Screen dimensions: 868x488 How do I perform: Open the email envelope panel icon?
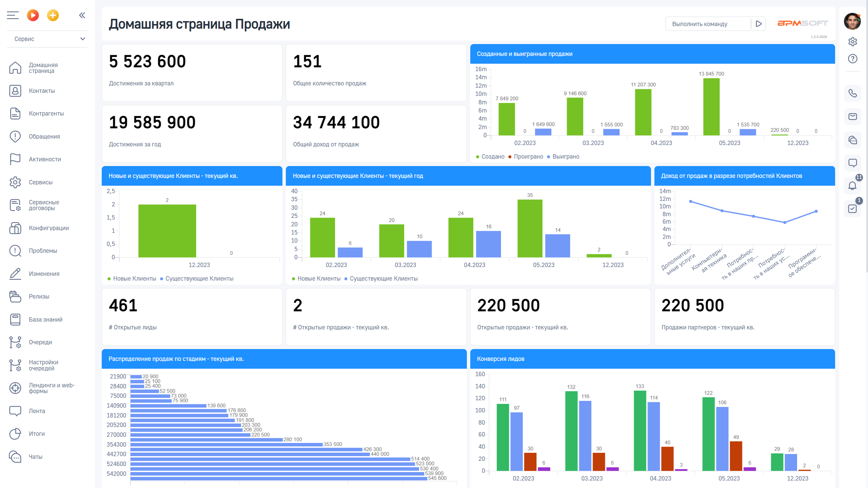(852, 117)
